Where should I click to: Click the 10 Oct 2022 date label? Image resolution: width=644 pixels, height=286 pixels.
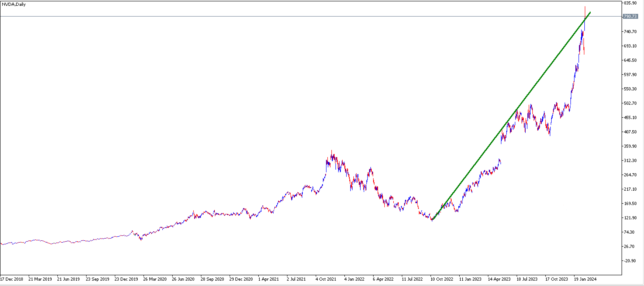click(442, 279)
